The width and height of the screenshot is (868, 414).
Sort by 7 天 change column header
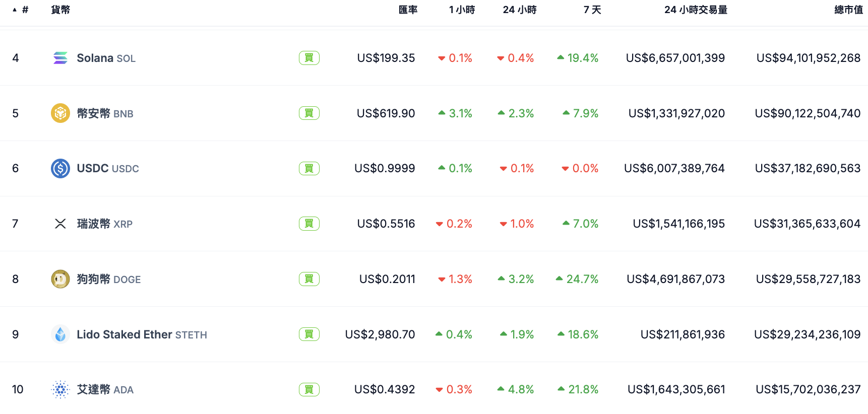592,10
